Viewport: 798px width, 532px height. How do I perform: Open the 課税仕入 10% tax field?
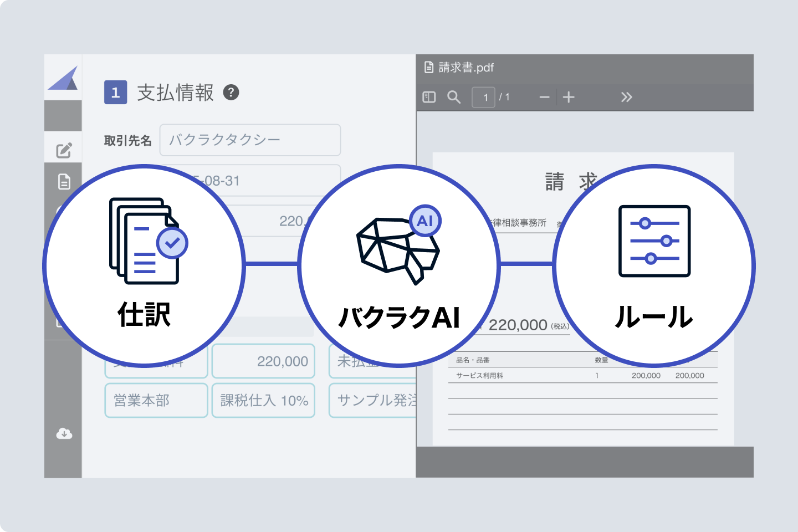263,400
